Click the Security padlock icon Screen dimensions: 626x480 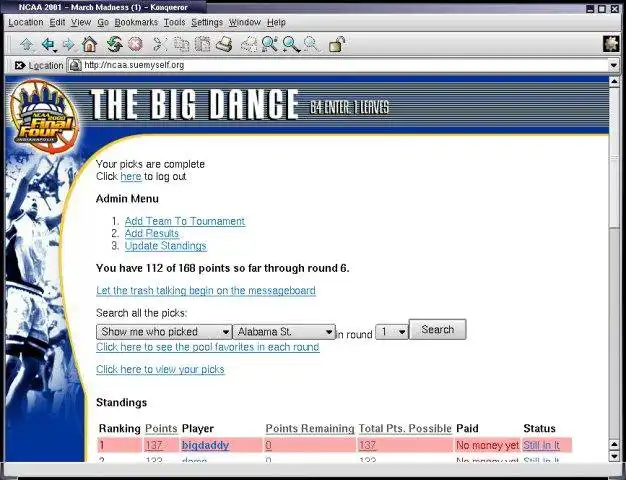click(337, 44)
